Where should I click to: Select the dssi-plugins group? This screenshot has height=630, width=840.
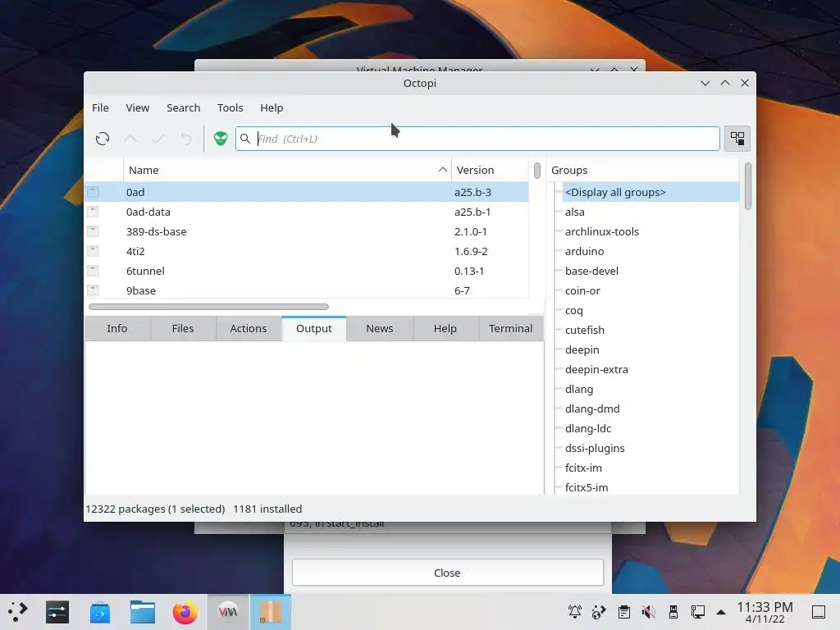click(595, 448)
